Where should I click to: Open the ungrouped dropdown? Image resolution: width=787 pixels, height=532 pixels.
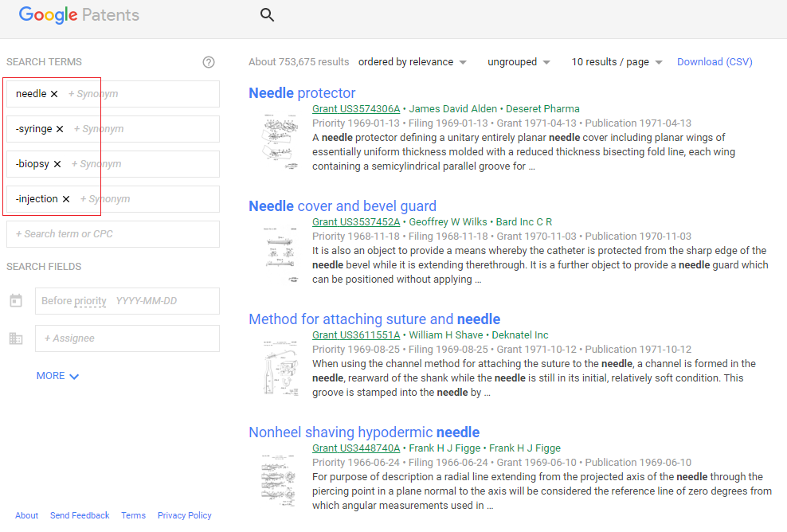click(519, 62)
